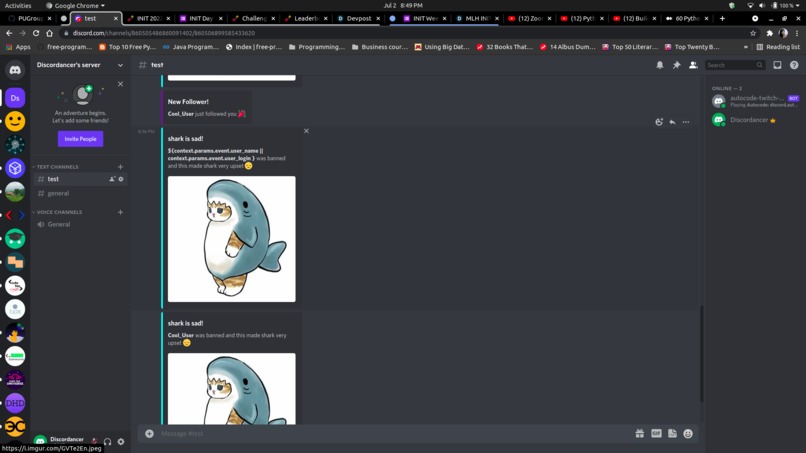The width and height of the screenshot is (806, 453).
Task: Open the Business cour... bookmarks folder
Action: pos(380,47)
